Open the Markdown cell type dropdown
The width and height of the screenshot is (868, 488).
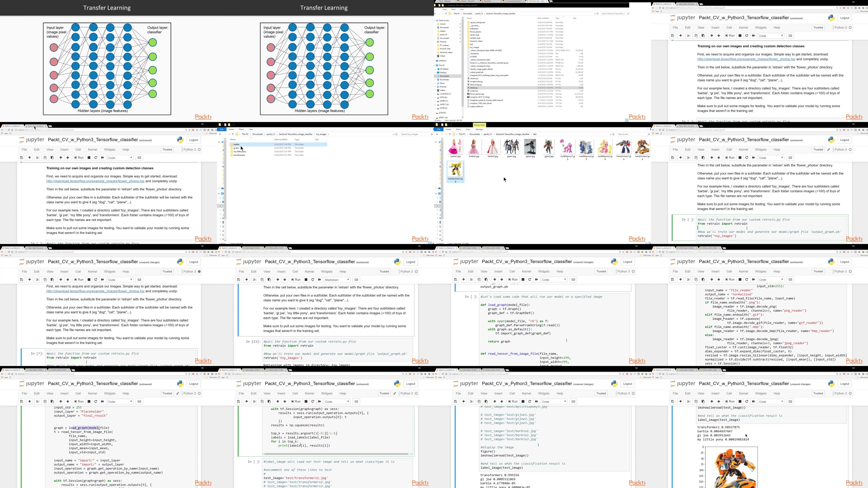tap(337, 280)
